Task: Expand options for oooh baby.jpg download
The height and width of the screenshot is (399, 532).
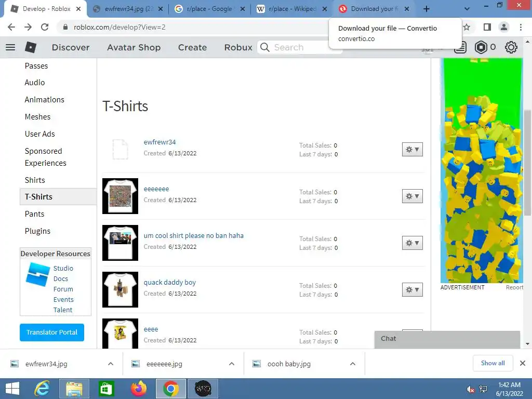Action: [x=353, y=364]
